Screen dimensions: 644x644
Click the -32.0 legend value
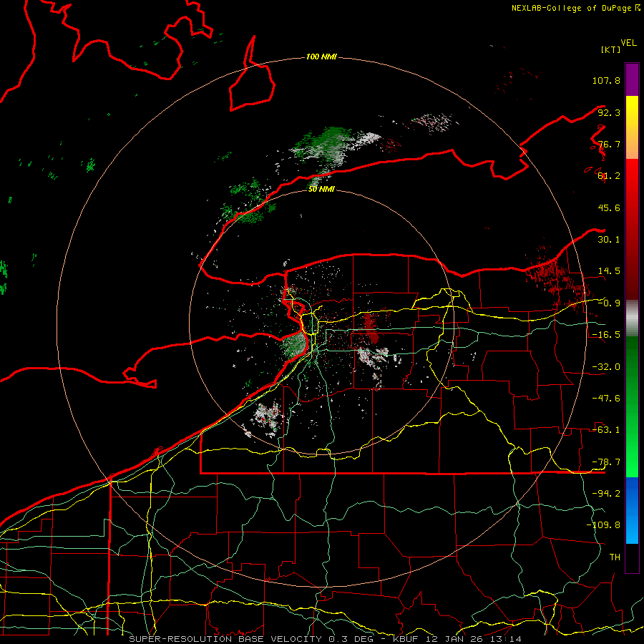[x=606, y=366]
